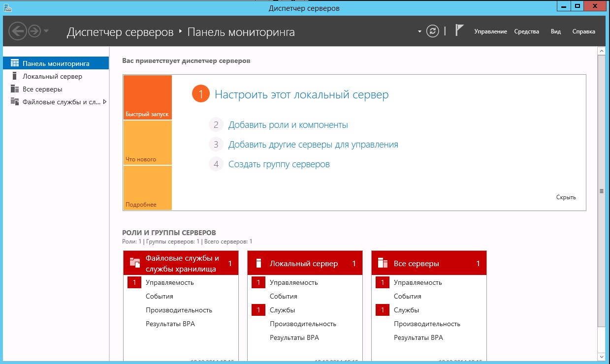Click Создать группу серверов link
The width and height of the screenshot is (610, 364).
coord(279,164)
